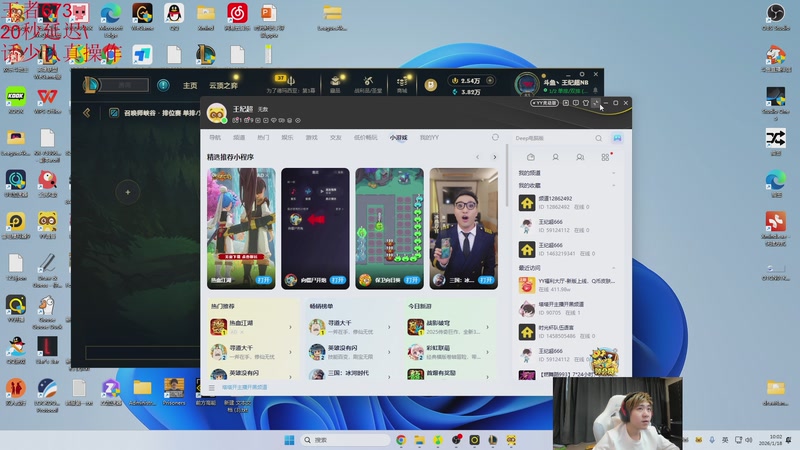The height and width of the screenshot is (450, 800).
Task: Click 打开 on the 三国 card
Action: (x=486, y=280)
